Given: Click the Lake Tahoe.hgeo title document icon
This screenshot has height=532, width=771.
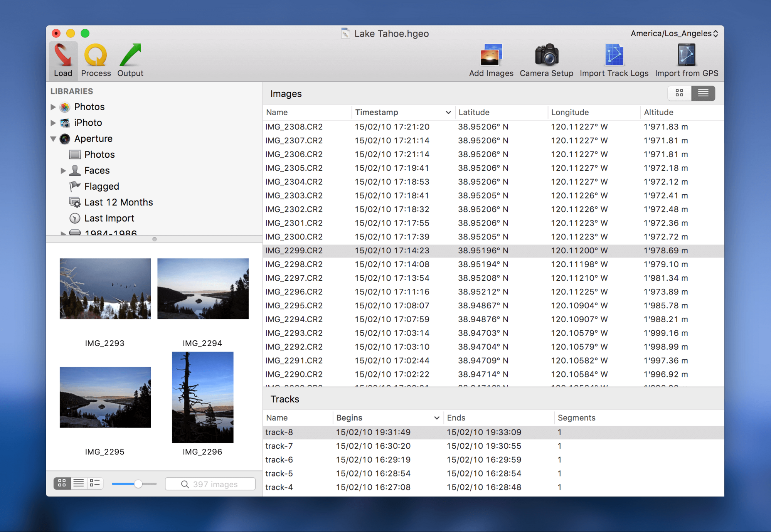Looking at the screenshot, I should (345, 34).
